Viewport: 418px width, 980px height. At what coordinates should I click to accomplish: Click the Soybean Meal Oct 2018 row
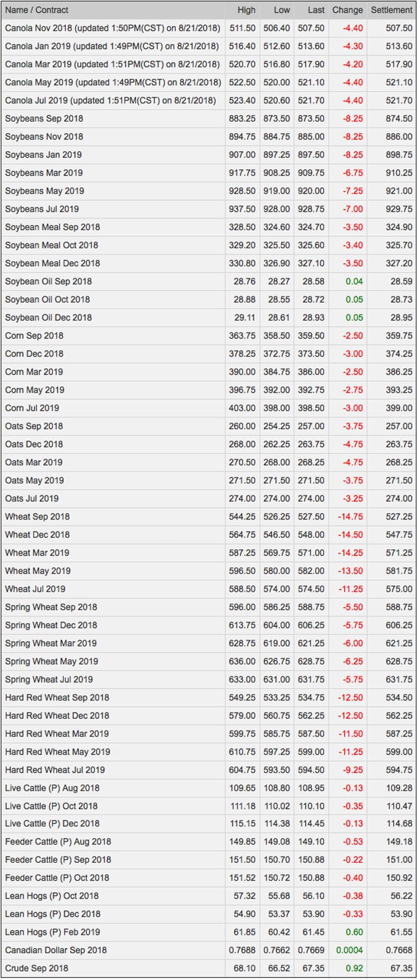209,245
